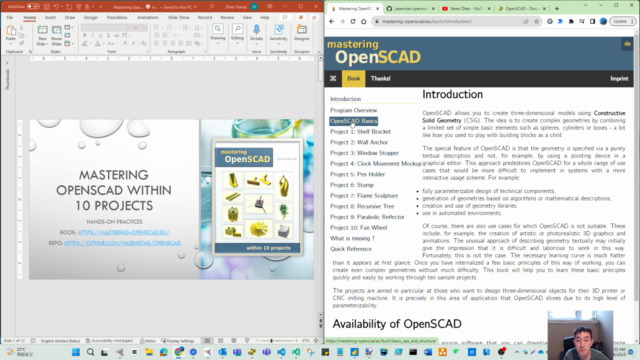Click the Windows Start button
Image resolution: width=640 pixels, height=360 pixels.
coord(76,352)
